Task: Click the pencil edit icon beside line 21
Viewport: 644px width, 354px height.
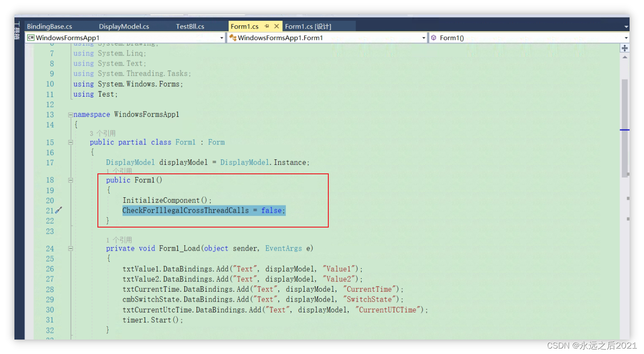Action: point(59,210)
